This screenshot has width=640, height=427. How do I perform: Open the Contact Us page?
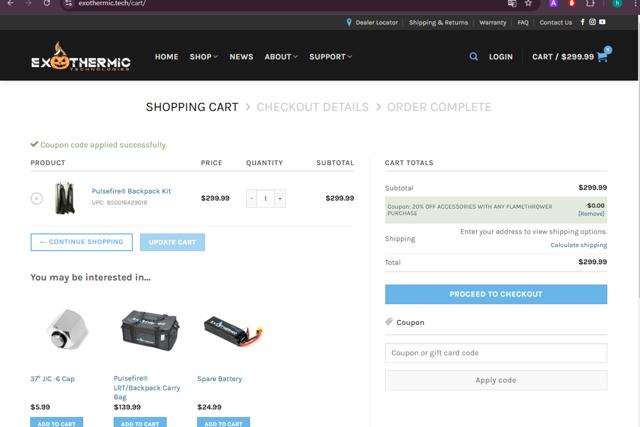coord(556,22)
